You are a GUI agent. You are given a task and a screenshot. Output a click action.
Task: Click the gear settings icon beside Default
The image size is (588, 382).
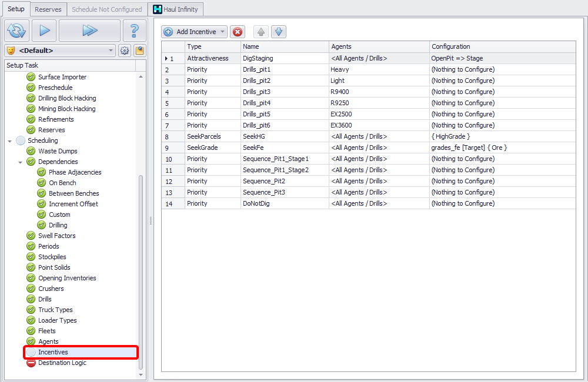(x=125, y=51)
